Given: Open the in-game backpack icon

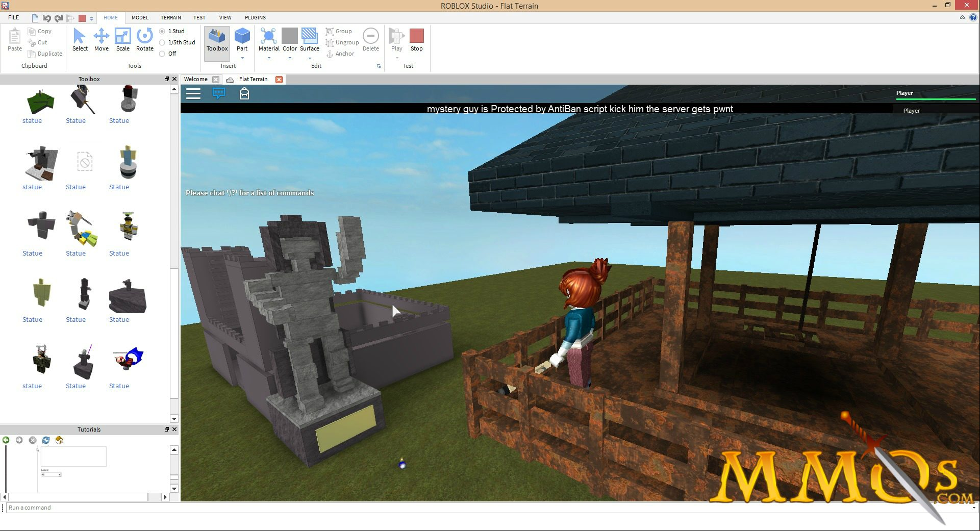Looking at the screenshot, I should (244, 93).
